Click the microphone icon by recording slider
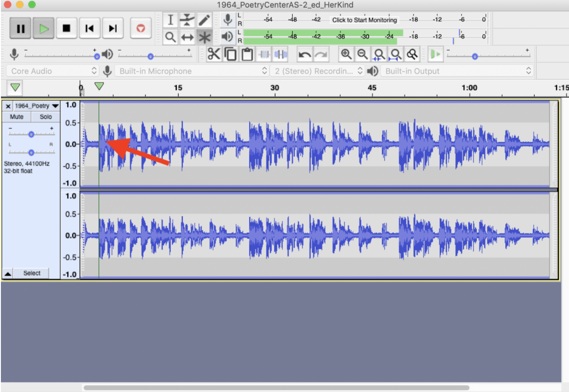569x392 pixels. (14, 54)
